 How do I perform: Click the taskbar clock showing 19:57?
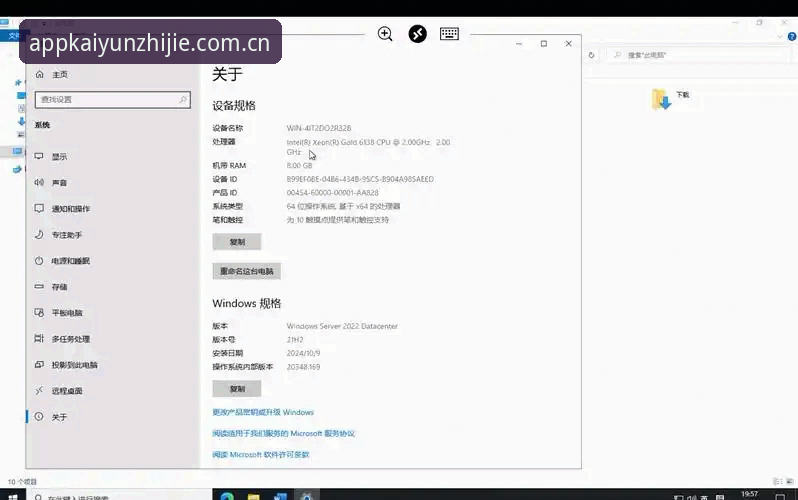[749, 495]
